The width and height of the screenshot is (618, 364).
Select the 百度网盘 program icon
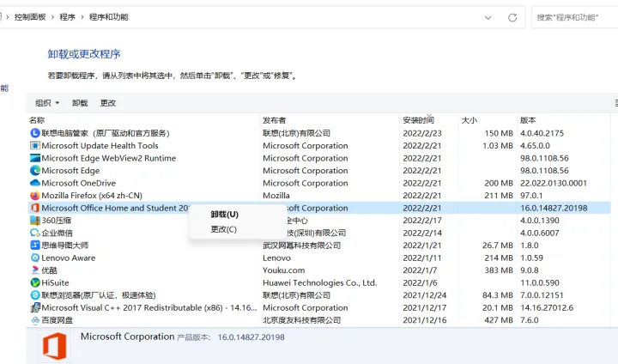pyautogui.click(x=35, y=320)
